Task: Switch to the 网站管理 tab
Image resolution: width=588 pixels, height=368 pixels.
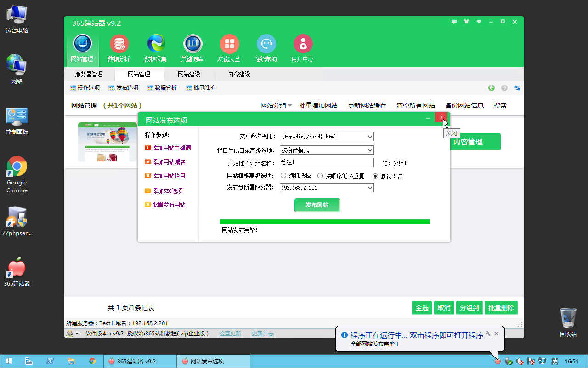Action: point(139,74)
